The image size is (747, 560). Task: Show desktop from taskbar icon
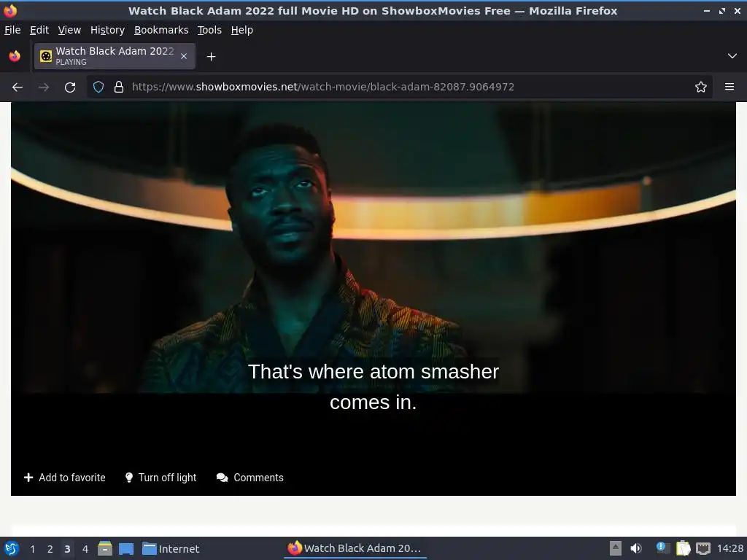click(x=125, y=549)
